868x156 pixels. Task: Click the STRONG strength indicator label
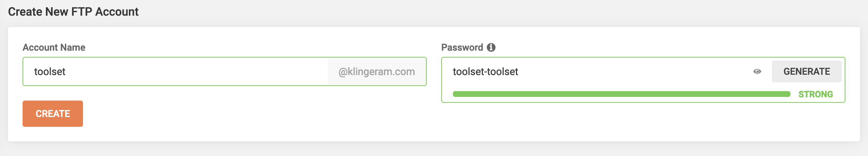816,94
